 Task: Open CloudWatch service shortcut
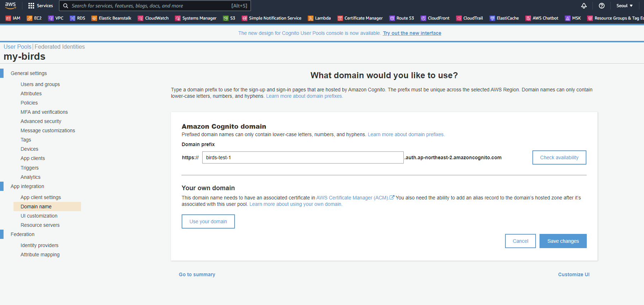coord(153,18)
